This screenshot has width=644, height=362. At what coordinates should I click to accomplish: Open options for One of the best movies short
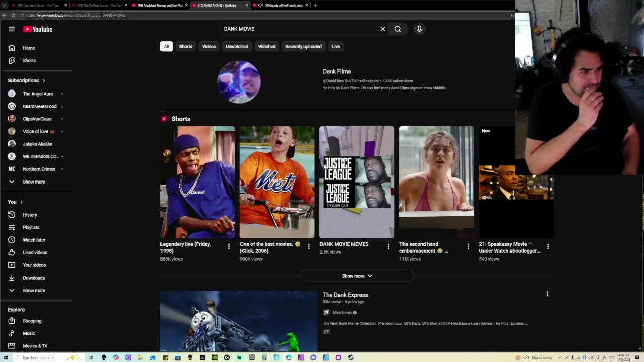309,246
